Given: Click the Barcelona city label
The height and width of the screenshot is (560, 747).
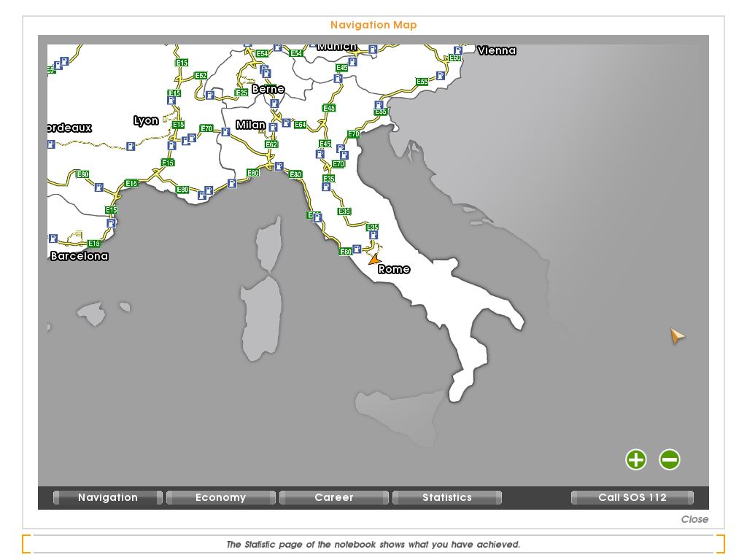Looking at the screenshot, I should (x=79, y=256).
